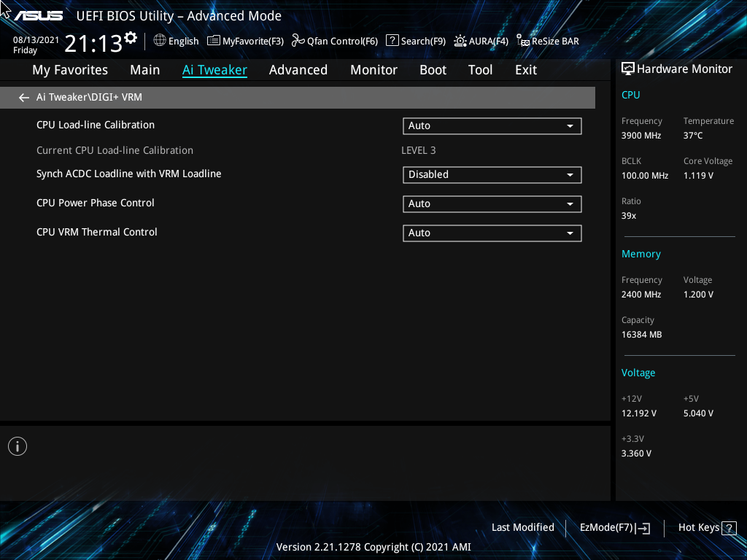Click the 39x ratio value

(x=628, y=216)
